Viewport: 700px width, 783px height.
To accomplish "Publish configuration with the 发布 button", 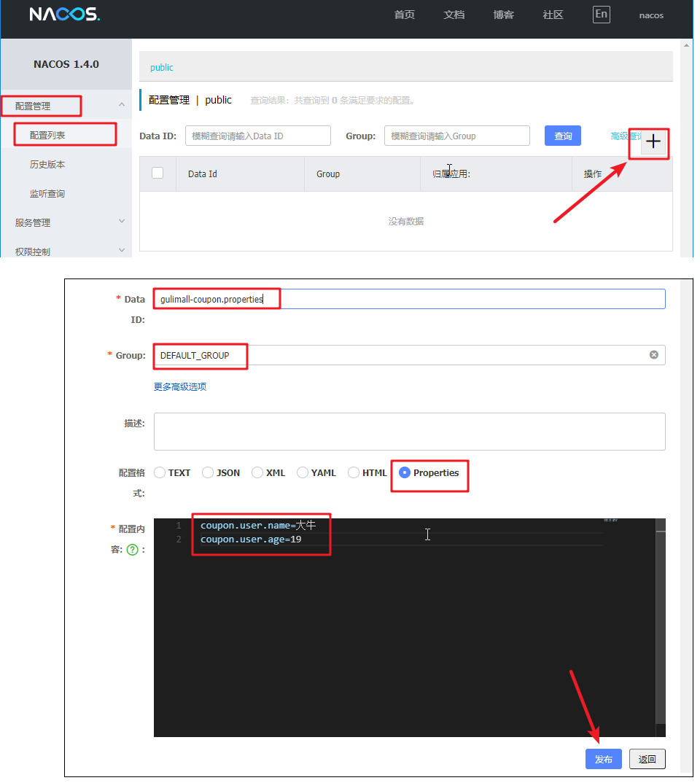I will (604, 759).
